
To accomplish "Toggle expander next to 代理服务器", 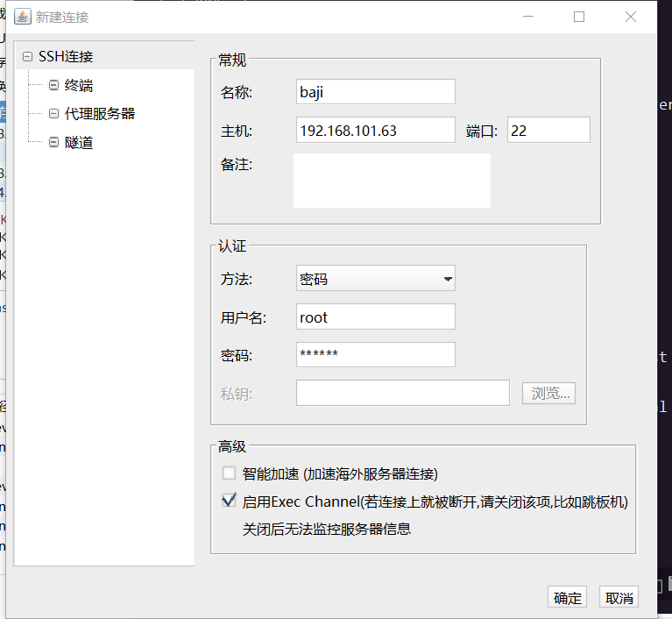I will click(53, 114).
